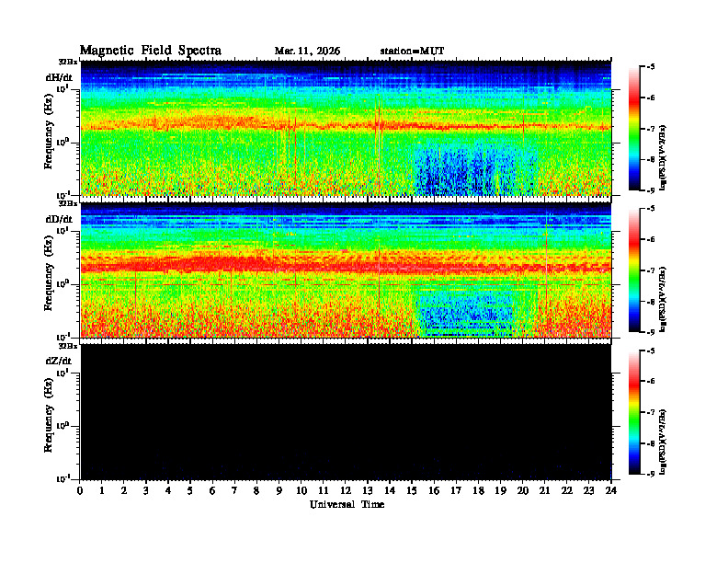Viewport: 728px width, 563px height.
Task: Click the hour 6 tick label on time axis
Action: (212, 491)
